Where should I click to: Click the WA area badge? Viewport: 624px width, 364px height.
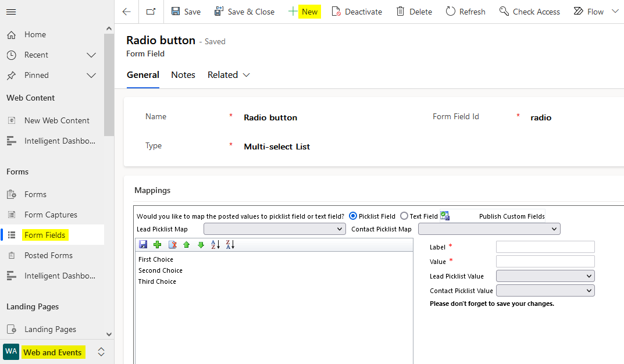tap(11, 352)
